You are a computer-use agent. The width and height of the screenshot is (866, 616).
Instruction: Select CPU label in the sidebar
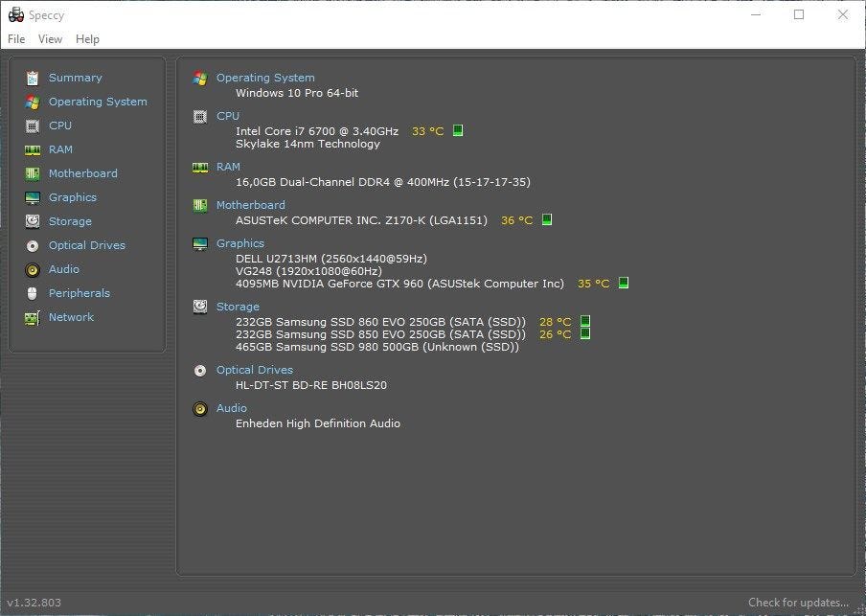60,125
